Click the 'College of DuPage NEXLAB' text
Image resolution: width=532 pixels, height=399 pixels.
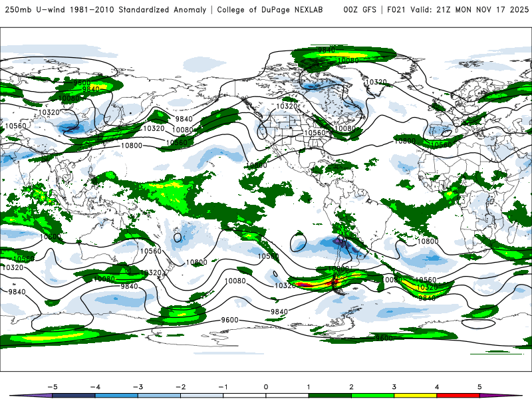coord(270,9)
